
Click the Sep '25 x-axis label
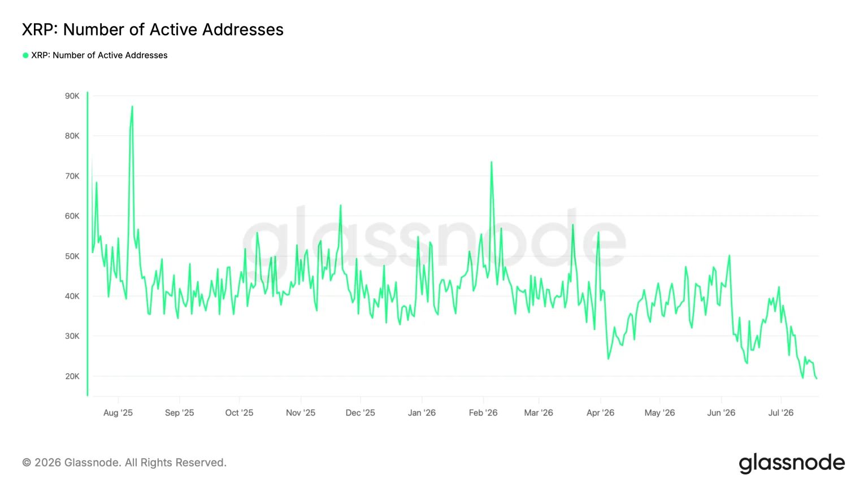coord(180,413)
